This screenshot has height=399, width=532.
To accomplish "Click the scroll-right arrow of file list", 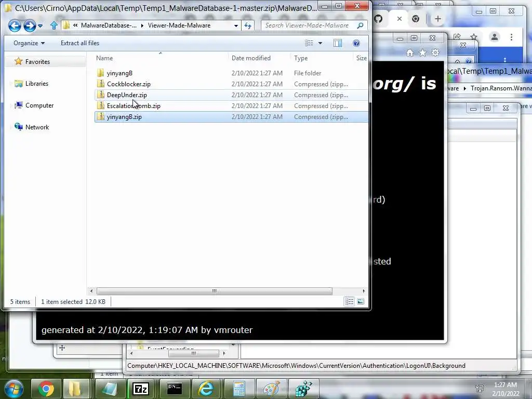I will [364, 291].
